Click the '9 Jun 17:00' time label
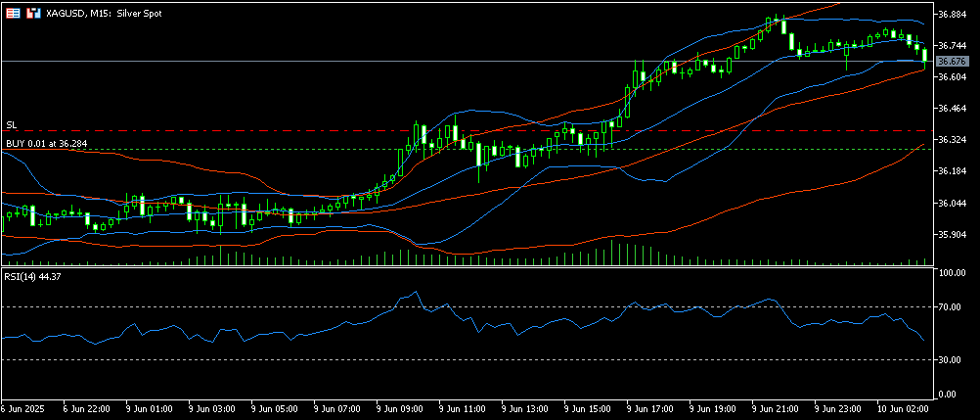The image size is (980, 420). point(648,408)
